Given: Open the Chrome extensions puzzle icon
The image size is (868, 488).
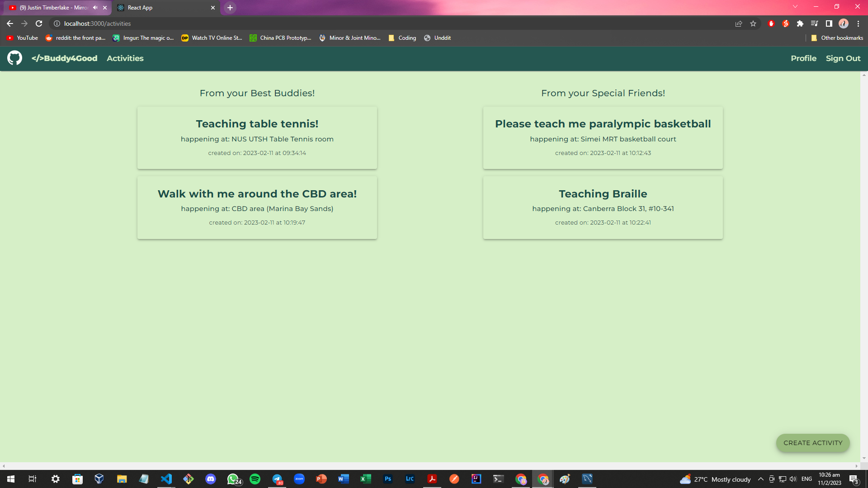Looking at the screenshot, I should 800,23.
